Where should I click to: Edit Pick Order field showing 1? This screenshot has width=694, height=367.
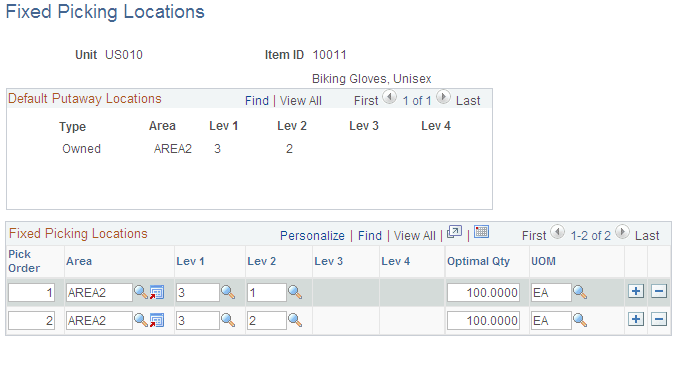tap(31, 293)
